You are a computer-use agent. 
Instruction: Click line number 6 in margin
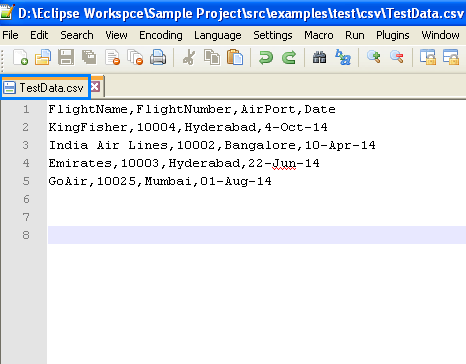[26, 199]
